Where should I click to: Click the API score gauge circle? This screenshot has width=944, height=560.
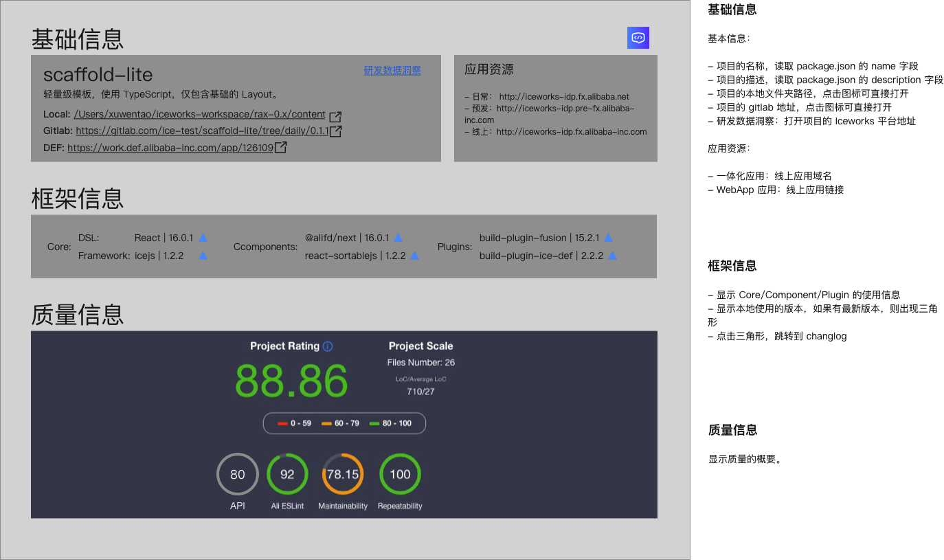coord(237,474)
